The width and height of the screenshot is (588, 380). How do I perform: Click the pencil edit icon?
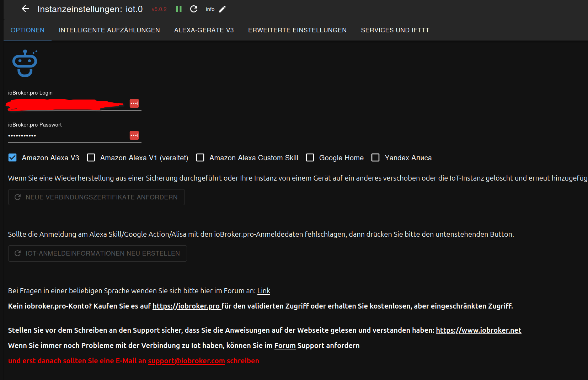click(223, 9)
